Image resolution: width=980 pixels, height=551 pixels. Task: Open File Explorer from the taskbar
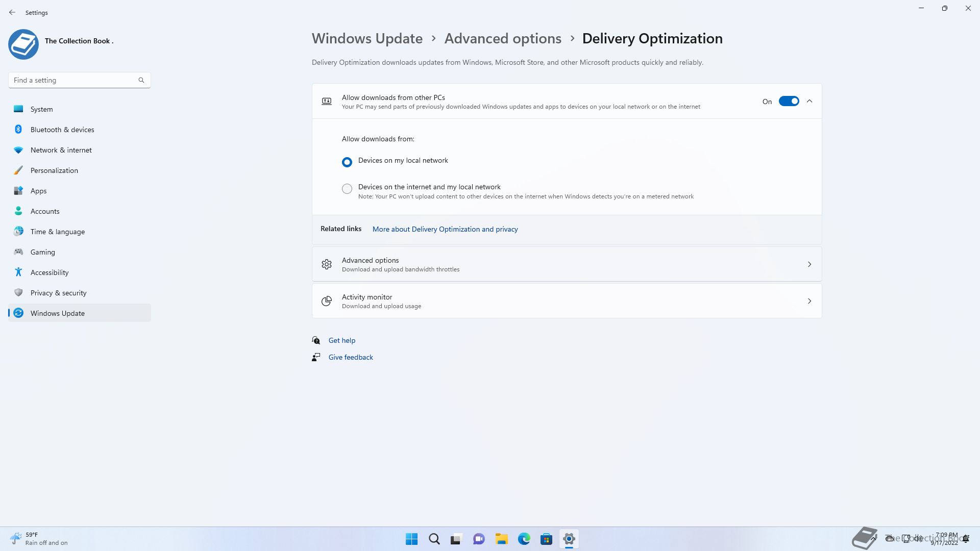click(501, 539)
